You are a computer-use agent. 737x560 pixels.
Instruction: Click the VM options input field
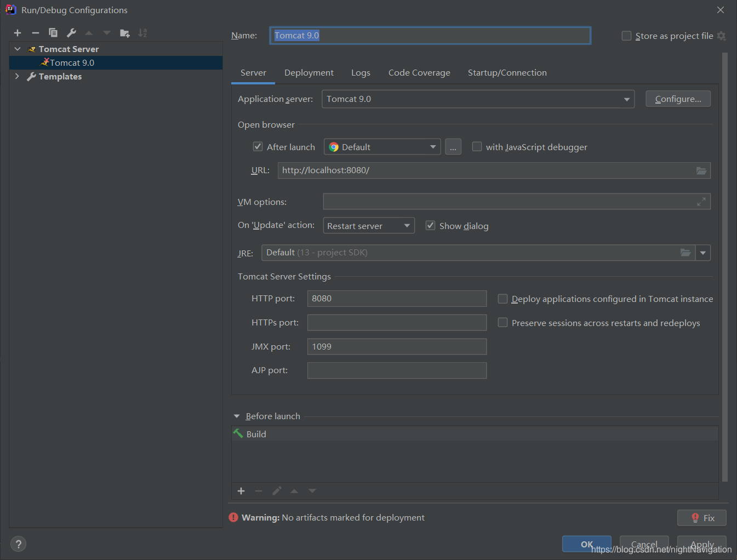[517, 202]
